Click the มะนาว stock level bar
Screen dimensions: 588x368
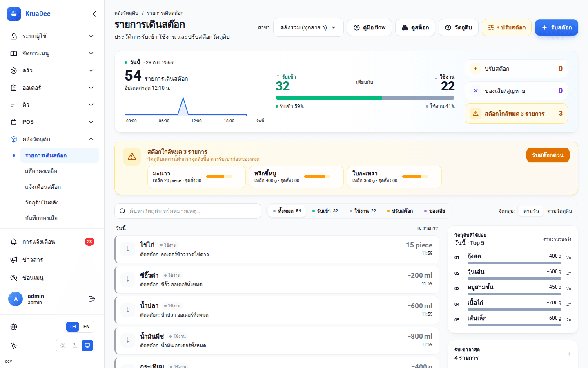(x=219, y=177)
